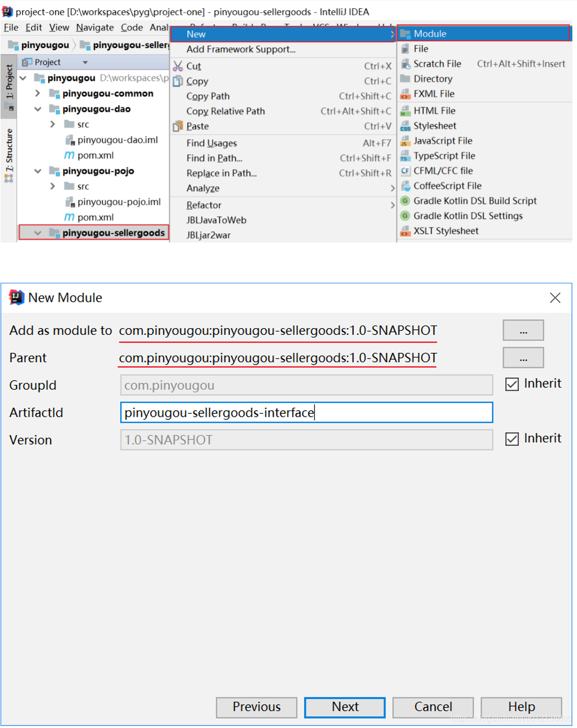This screenshot has width=577, height=728.
Task: Toggle the Version Inherit checkbox
Action: [x=511, y=439]
